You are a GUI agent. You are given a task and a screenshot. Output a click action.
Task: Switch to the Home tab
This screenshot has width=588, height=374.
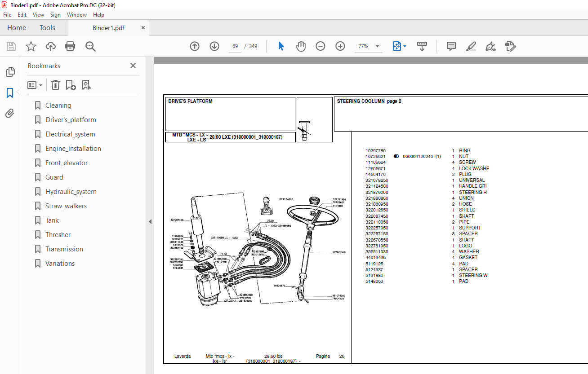[17, 28]
